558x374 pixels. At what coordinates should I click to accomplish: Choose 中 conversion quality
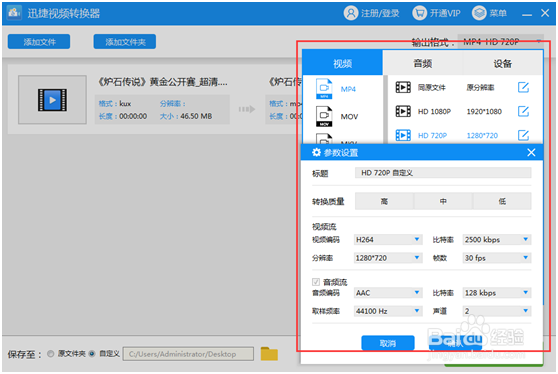click(x=443, y=201)
